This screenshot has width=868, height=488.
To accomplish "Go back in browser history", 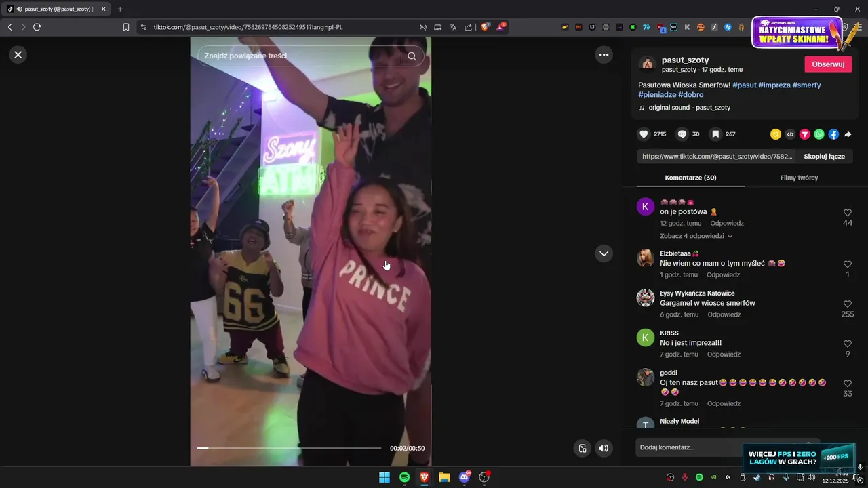I will (9, 27).
